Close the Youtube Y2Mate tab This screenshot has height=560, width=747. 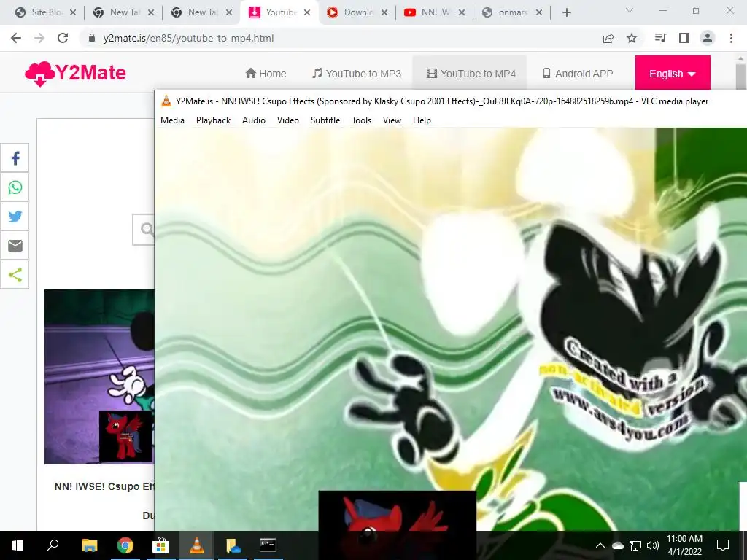tap(307, 13)
